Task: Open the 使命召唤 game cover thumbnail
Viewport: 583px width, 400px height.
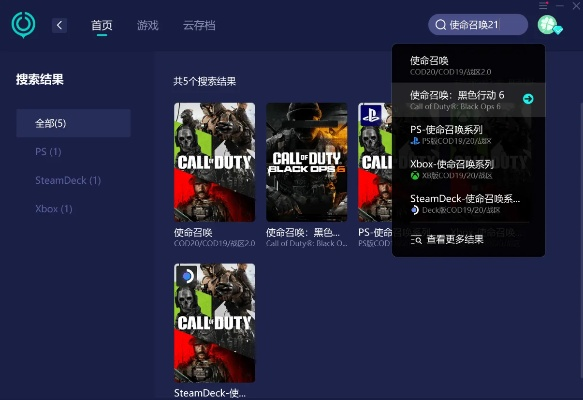Action: point(215,162)
